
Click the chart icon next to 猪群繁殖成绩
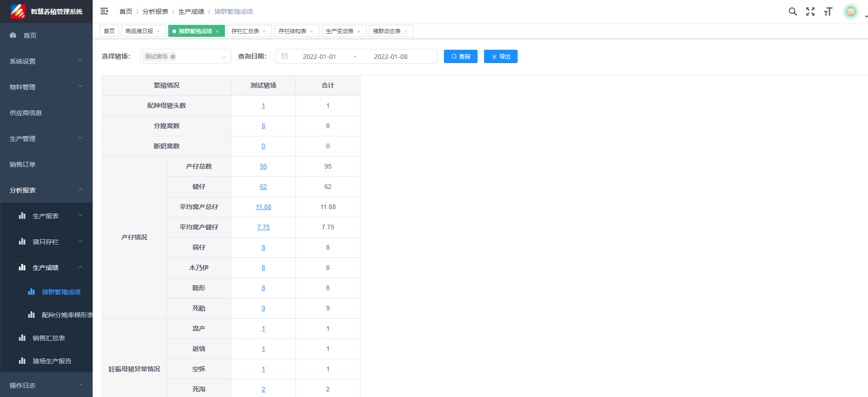point(31,292)
